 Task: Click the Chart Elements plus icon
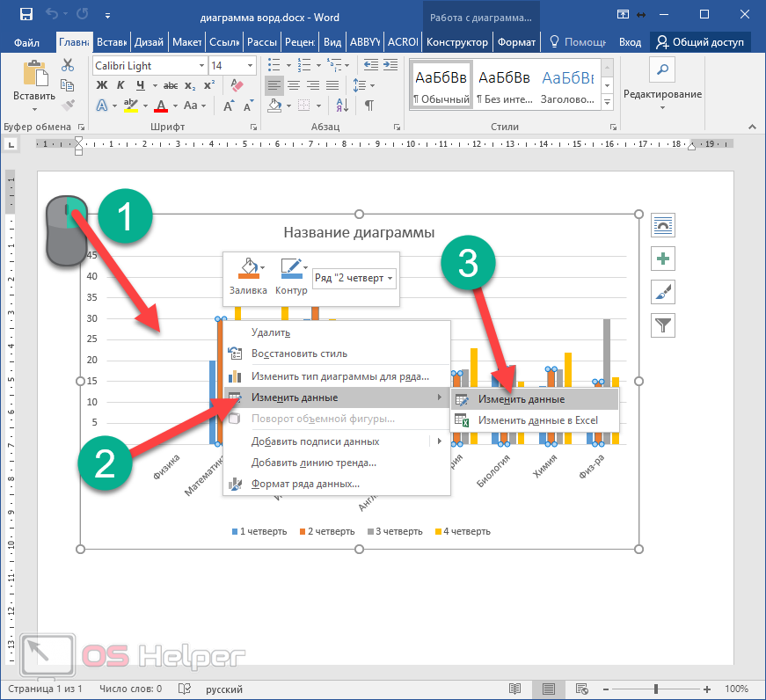point(663,259)
